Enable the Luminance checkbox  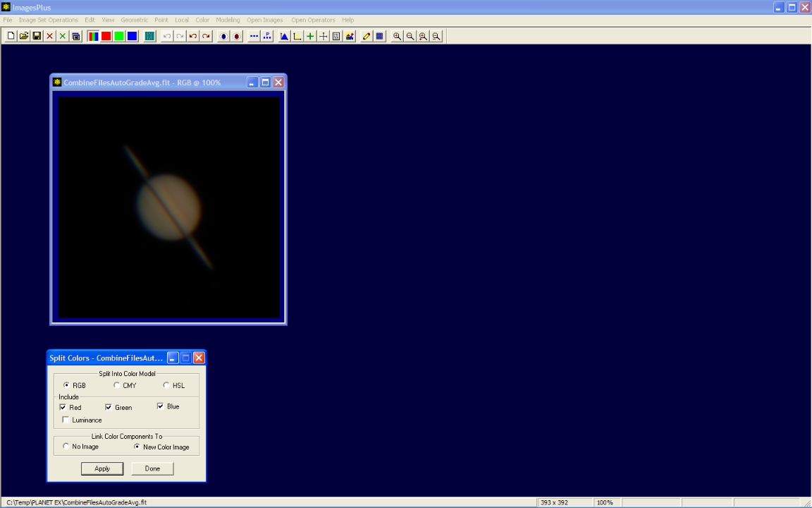click(x=66, y=420)
